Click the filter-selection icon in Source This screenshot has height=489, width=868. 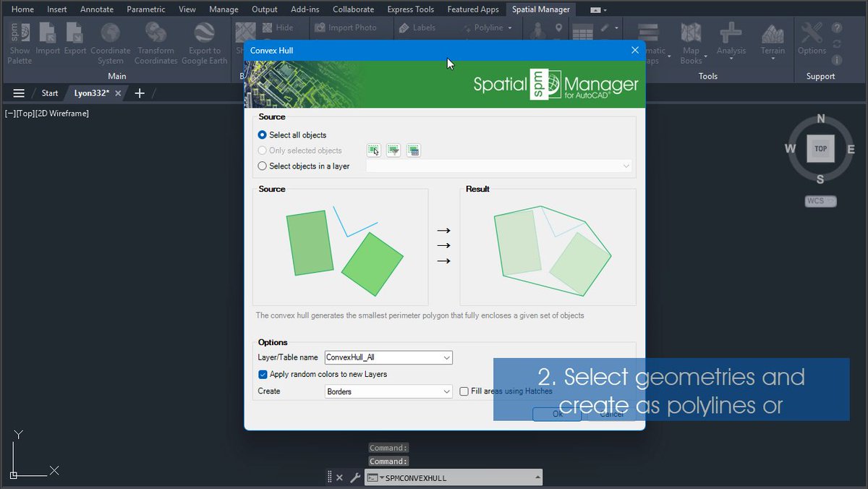[x=393, y=150]
